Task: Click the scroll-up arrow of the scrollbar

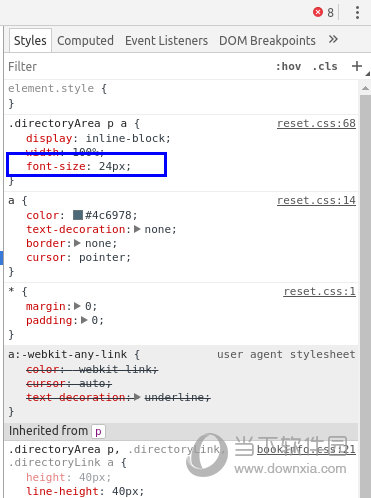Action: pyautogui.click(x=365, y=88)
